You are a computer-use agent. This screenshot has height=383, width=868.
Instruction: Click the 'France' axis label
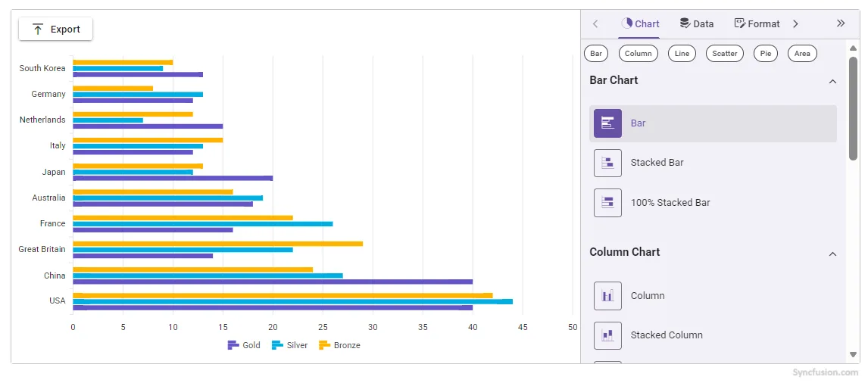[52, 223]
